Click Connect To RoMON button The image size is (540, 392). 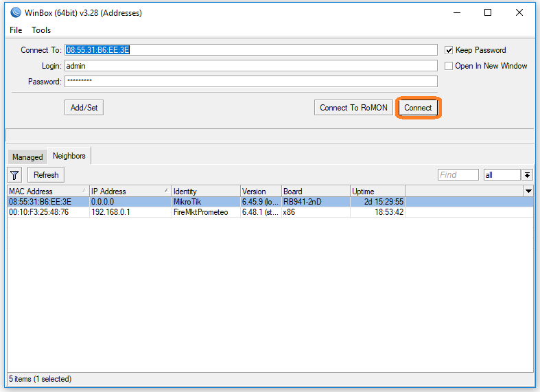point(353,108)
